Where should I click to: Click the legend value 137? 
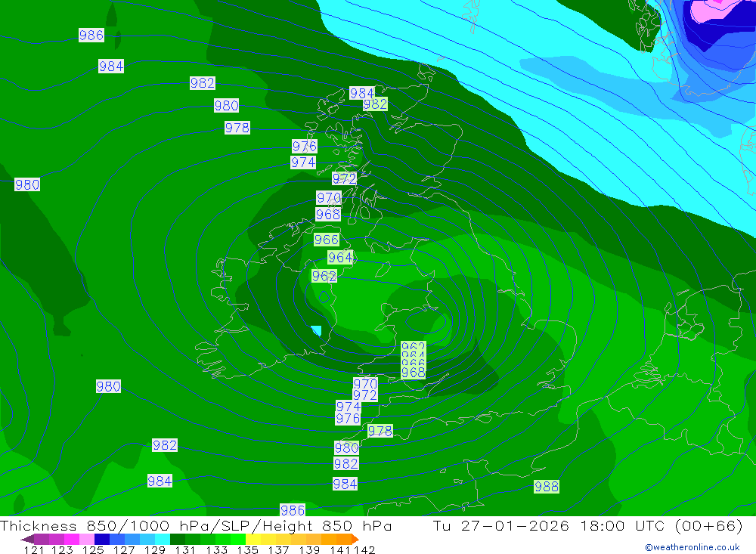pyautogui.click(x=278, y=549)
